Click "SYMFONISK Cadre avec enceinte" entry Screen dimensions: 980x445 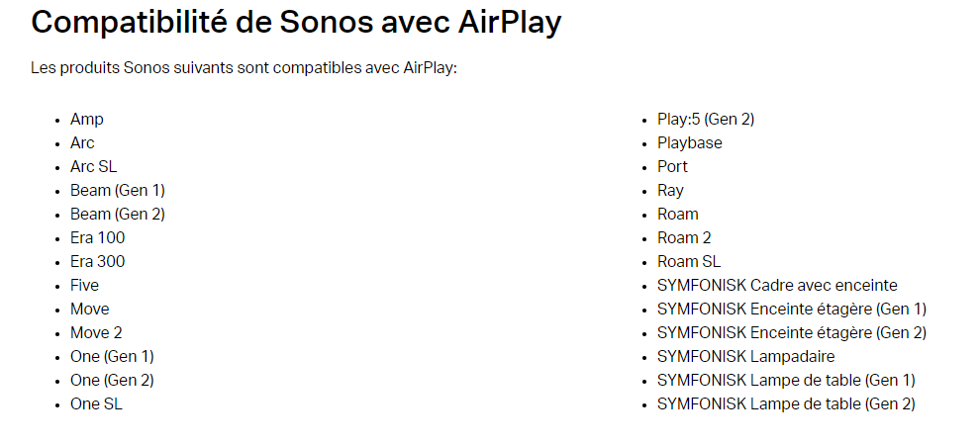pos(777,286)
